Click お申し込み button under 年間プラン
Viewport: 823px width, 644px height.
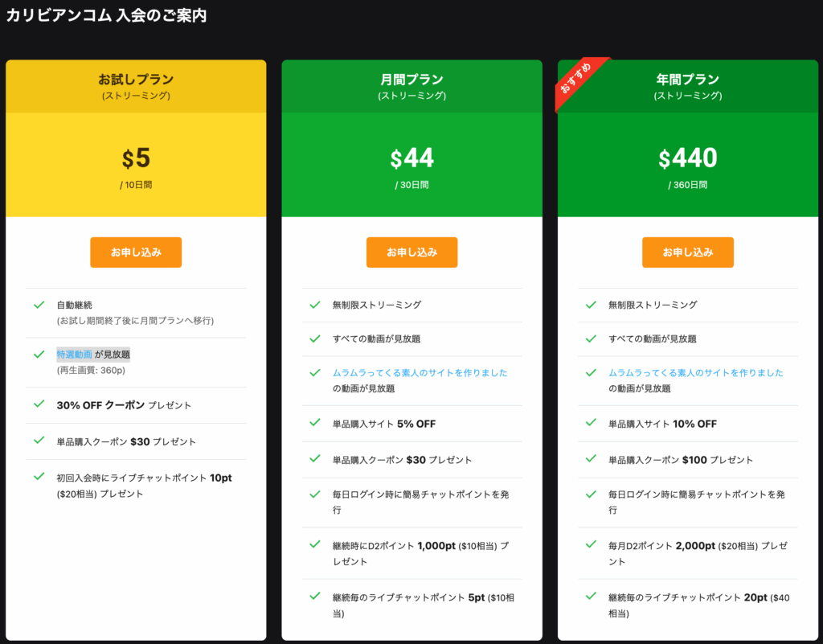688,252
